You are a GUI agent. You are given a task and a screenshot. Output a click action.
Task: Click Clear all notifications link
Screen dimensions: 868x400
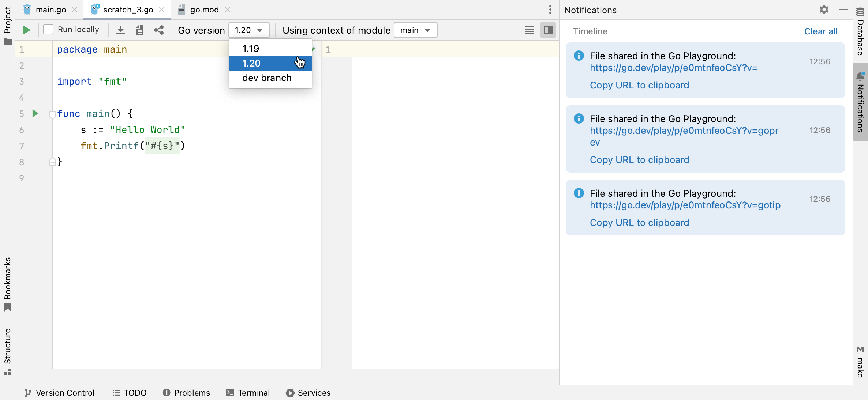click(820, 31)
